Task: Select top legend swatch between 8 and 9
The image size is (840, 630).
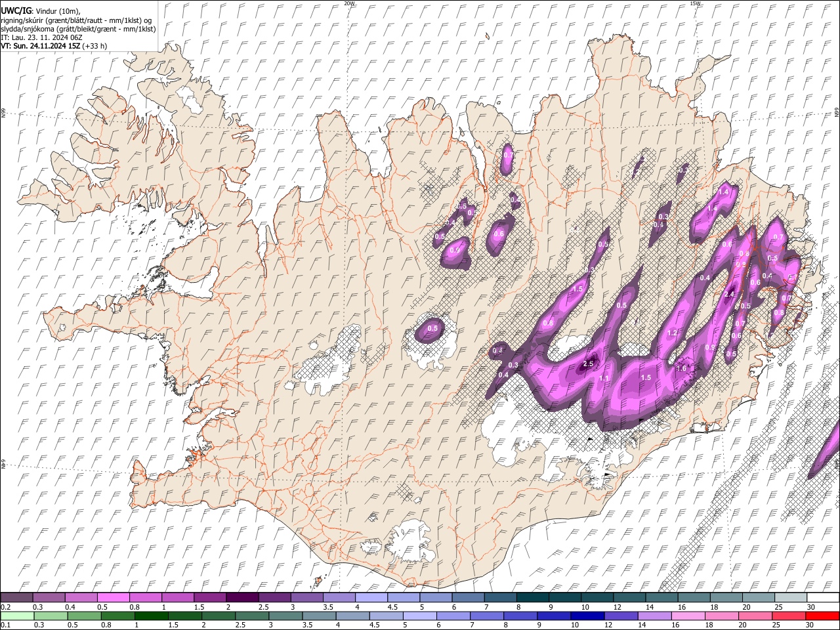Action: tap(533, 598)
